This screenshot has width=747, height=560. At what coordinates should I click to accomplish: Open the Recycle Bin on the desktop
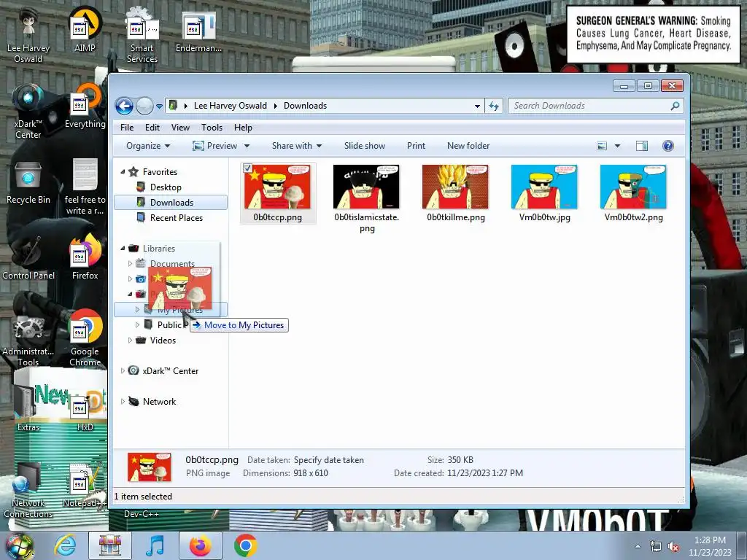coord(28,182)
